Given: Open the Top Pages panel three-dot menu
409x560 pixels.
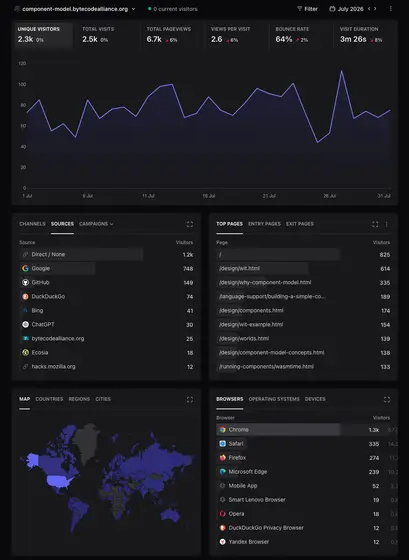Looking at the screenshot, I should tap(386, 224).
